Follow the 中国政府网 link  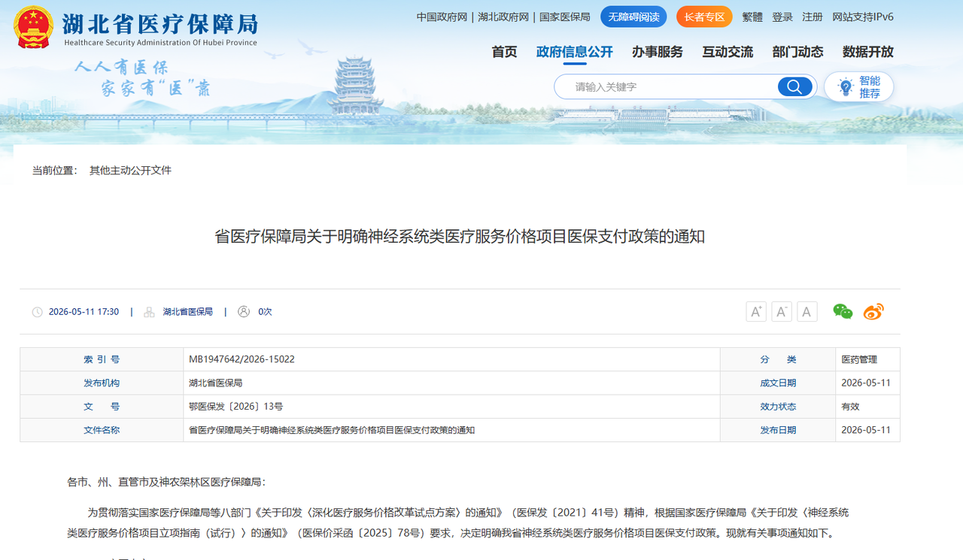coord(442,17)
